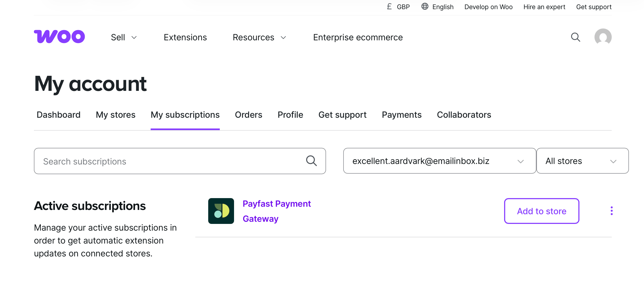Open the three-dot subscription options menu

click(x=611, y=211)
